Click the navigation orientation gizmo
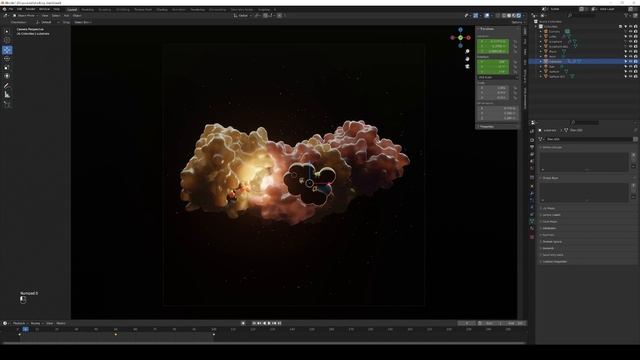 pyautogui.click(x=460, y=38)
